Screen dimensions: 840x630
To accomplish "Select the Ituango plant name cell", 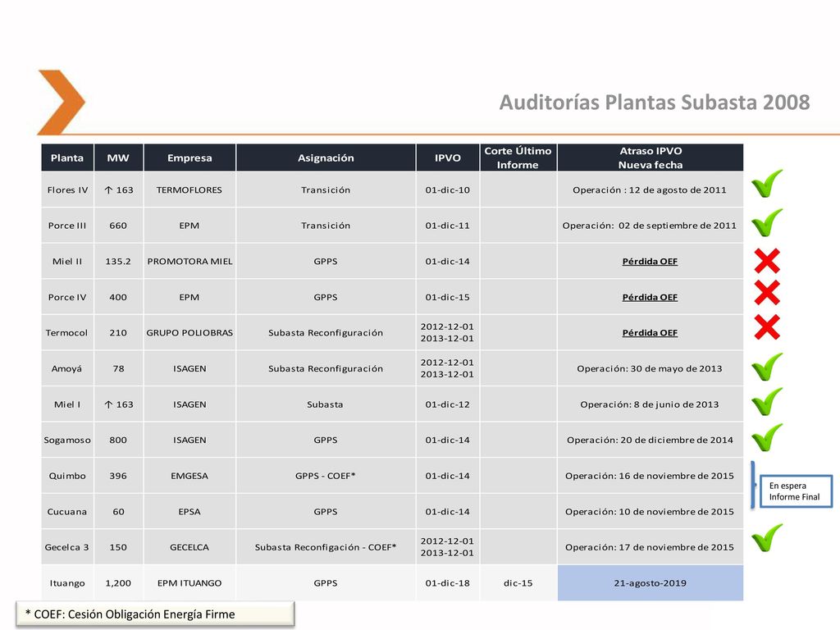I will pyautogui.click(x=67, y=583).
